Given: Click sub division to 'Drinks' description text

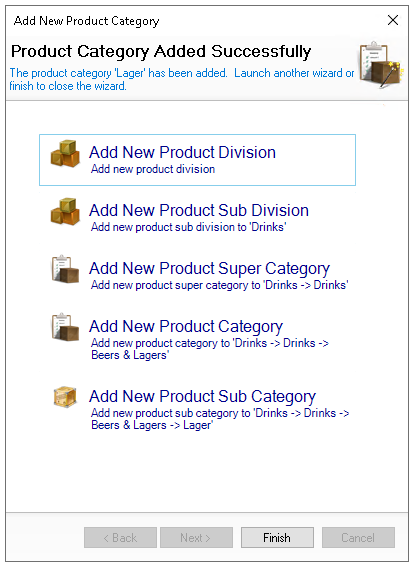Looking at the screenshot, I should [x=188, y=227].
